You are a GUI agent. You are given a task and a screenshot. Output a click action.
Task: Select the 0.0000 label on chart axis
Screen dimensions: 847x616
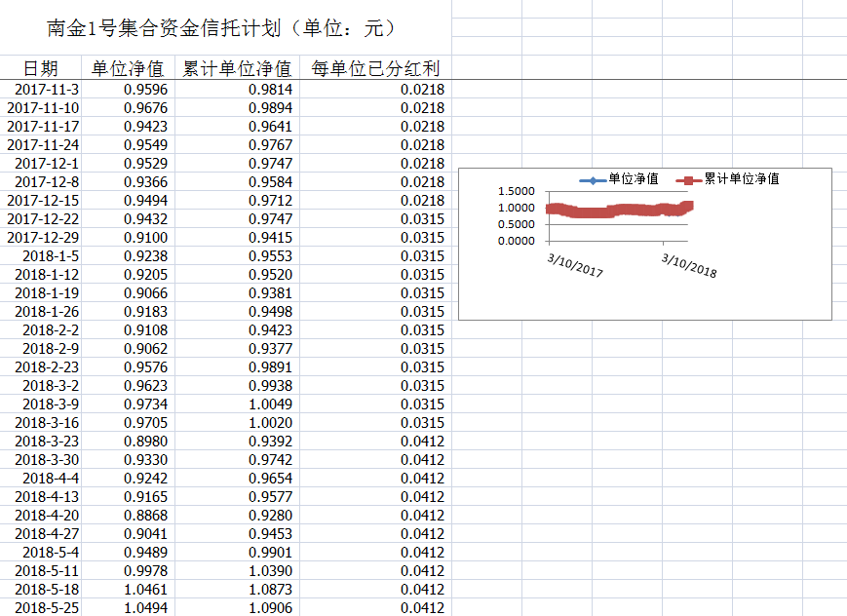[x=516, y=241]
